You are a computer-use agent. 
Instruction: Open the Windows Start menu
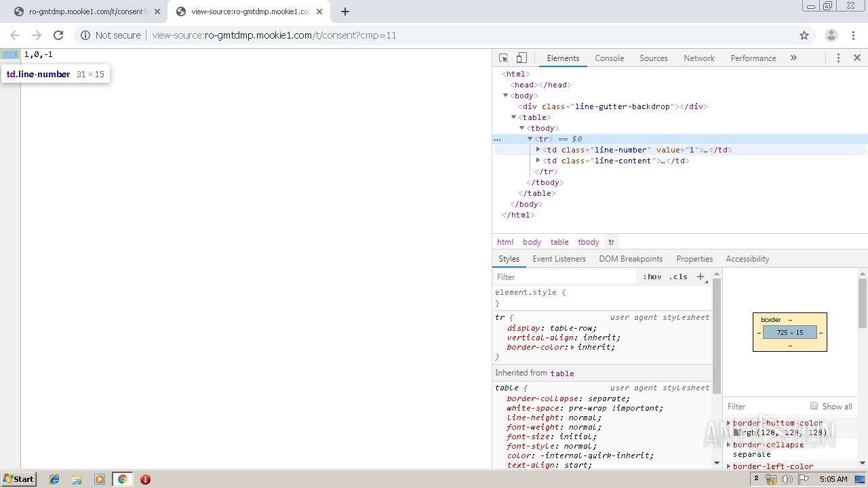(19, 479)
